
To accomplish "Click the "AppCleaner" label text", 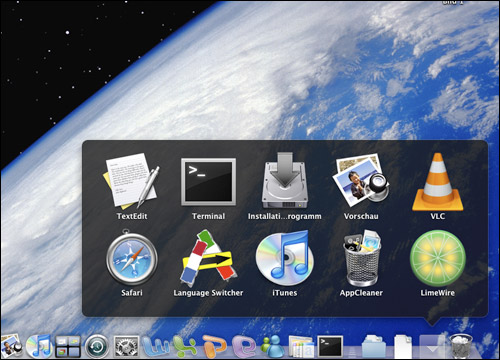I will [361, 293].
